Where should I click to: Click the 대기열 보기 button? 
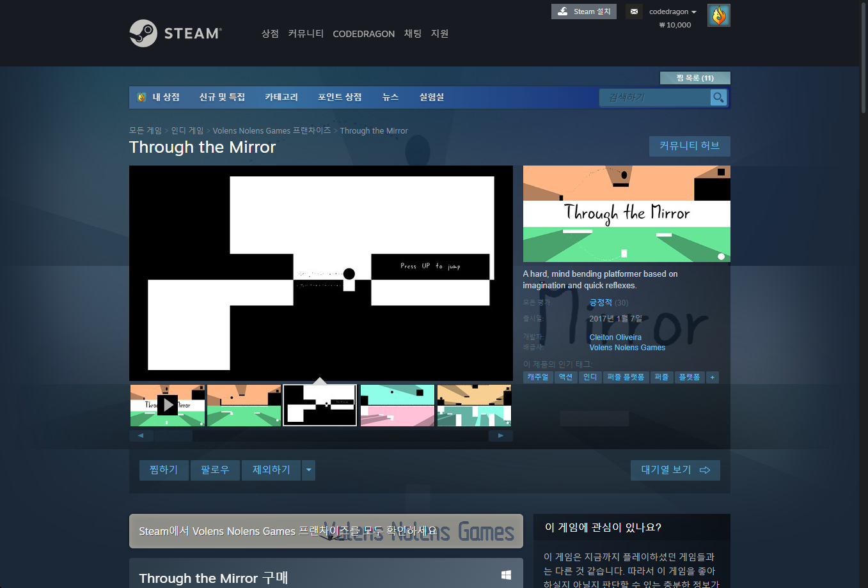(x=675, y=470)
